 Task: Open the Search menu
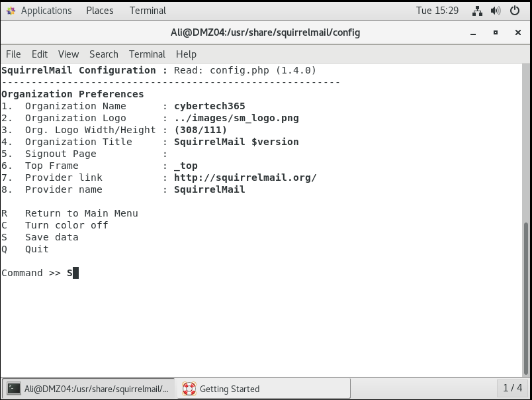[x=104, y=54]
